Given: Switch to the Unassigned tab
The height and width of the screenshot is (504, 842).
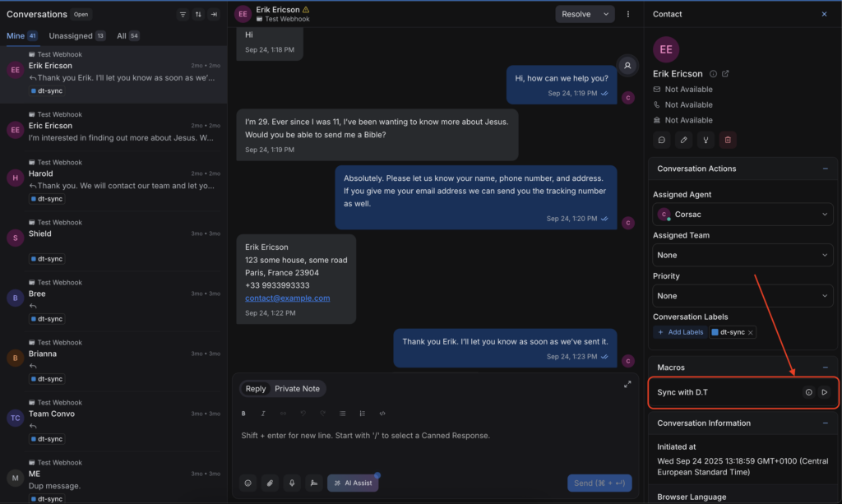Looking at the screenshot, I should point(76,36).
